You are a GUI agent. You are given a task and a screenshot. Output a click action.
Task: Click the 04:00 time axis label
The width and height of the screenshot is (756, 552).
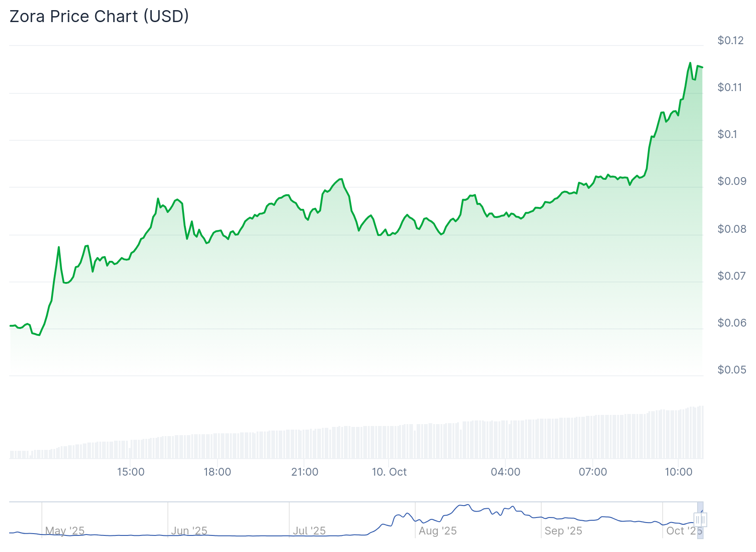click(505, 472)
